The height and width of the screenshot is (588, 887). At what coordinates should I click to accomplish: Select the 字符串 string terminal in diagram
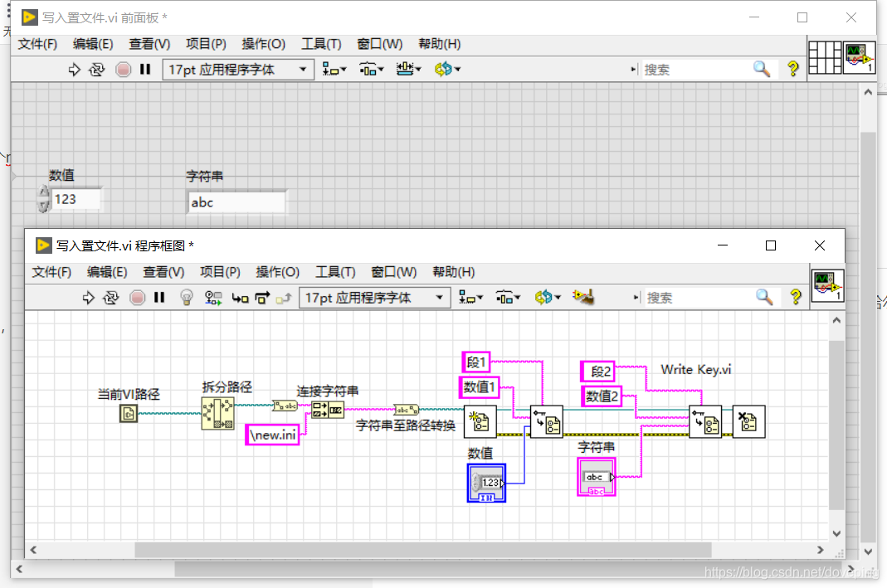[x=597, y=477]
